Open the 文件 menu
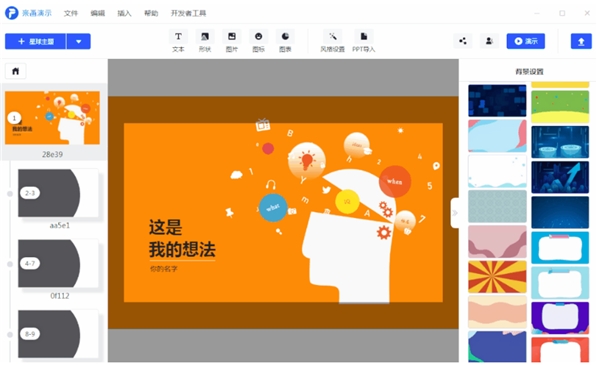The image size is (600, 365). point(71,13)
